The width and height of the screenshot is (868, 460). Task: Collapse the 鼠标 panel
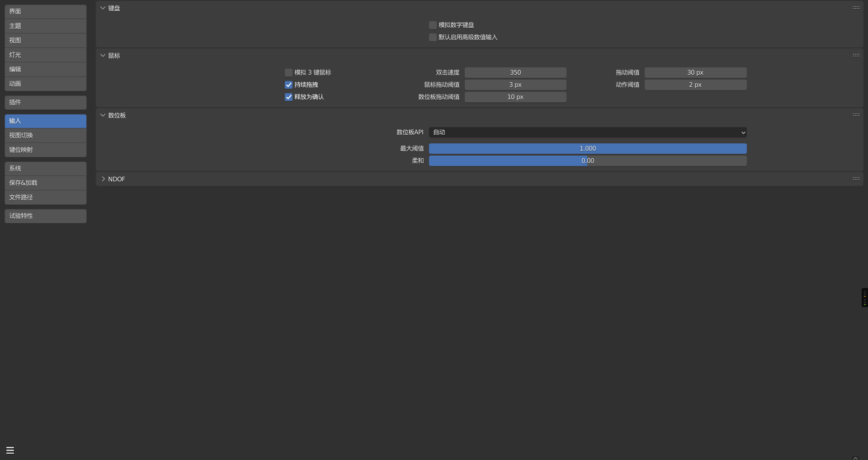pos(103,55)
